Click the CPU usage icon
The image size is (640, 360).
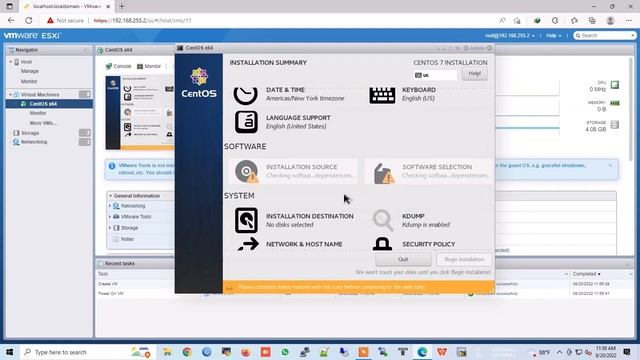tap(615, 85)
